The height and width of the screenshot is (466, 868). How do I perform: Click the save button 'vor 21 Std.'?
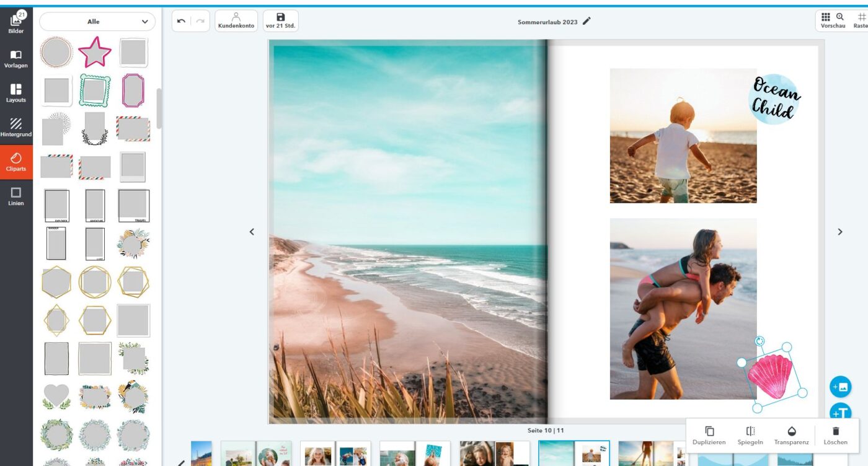280,21
